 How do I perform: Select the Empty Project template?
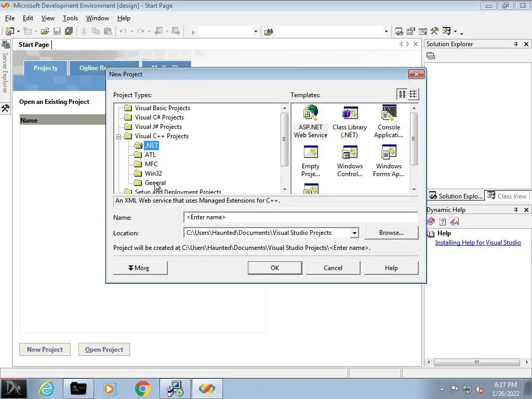coord(311,161)
